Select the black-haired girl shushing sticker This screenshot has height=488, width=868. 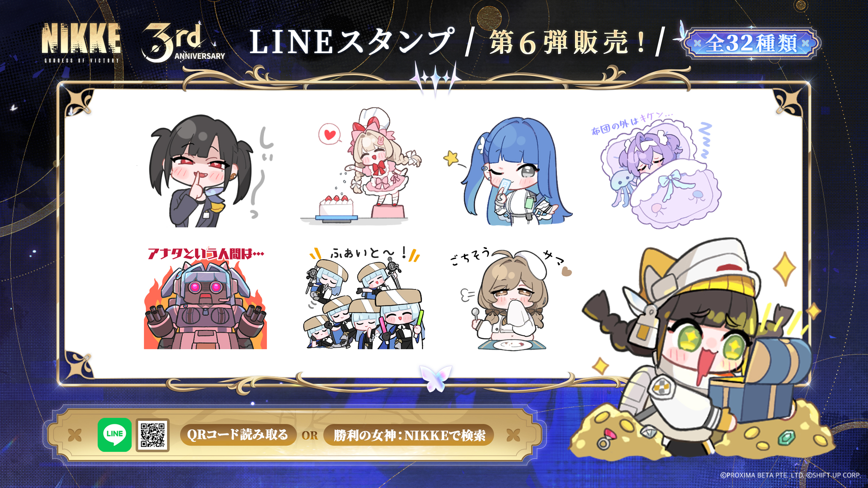click(206, 171)
